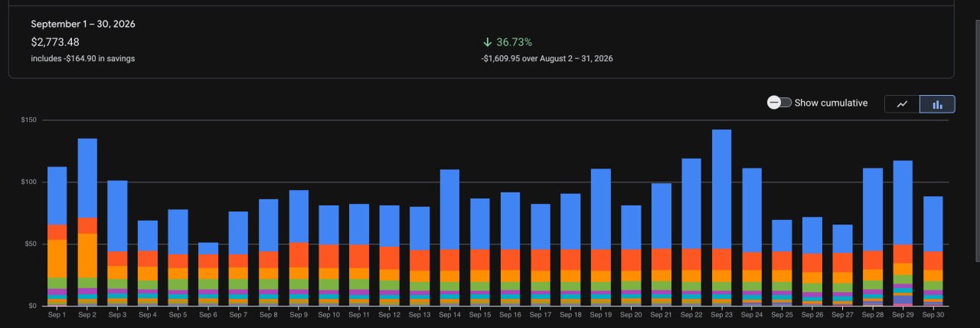This screenshot has height=328, width=980.
Task: Switch to bar chart view icon
Action: click(937, 104)
